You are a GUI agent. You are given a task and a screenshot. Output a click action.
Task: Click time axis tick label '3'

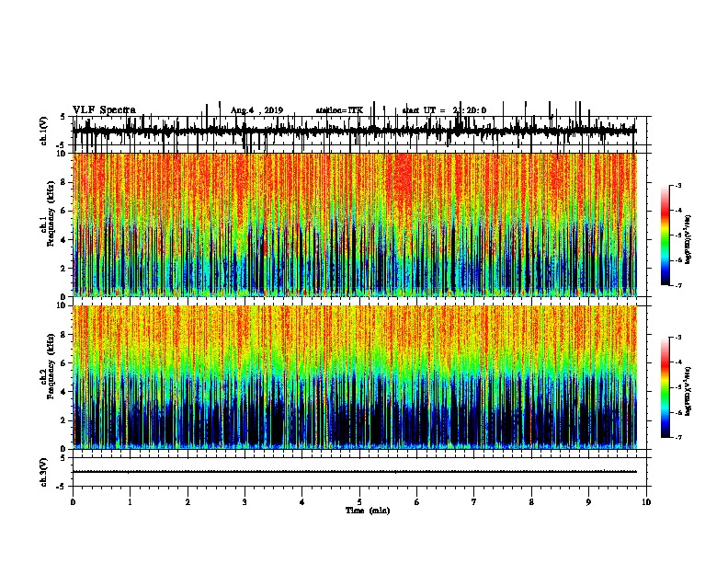pos(245,502)
